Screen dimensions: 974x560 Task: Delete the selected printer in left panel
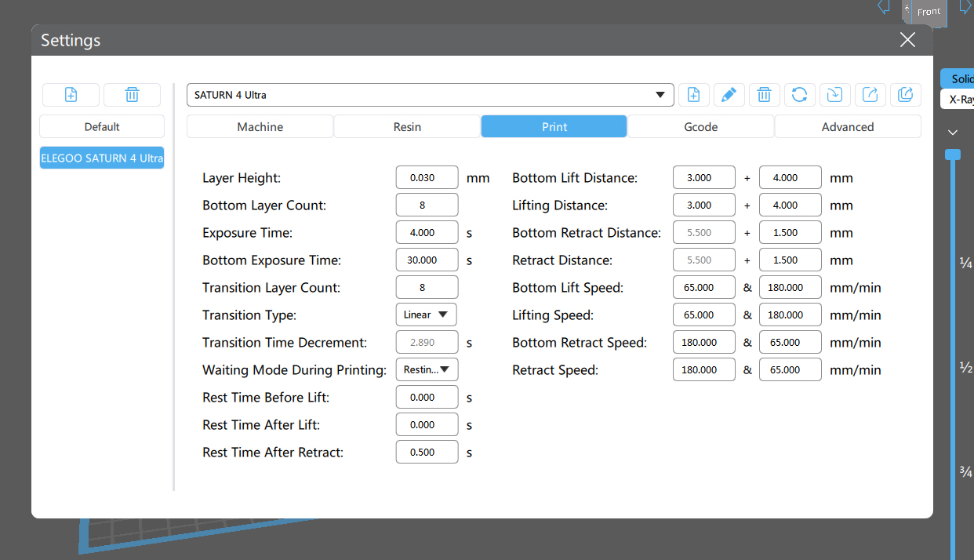point(132,95)
